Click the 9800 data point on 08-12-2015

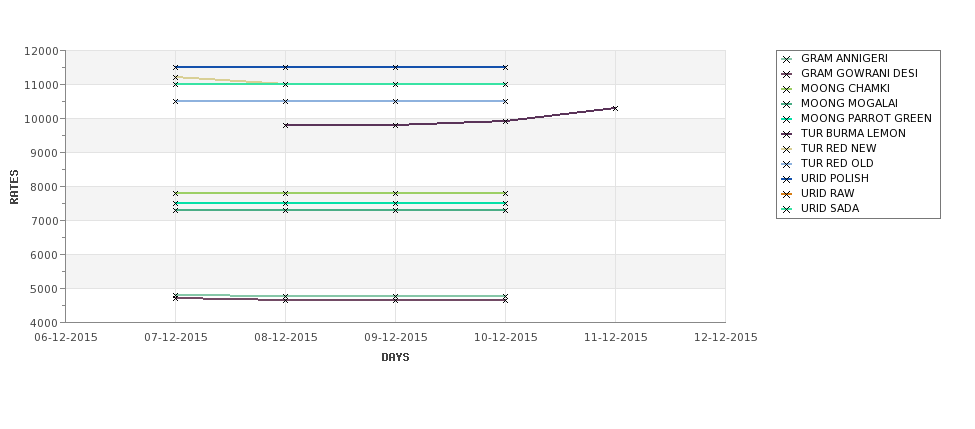(285, 125)
